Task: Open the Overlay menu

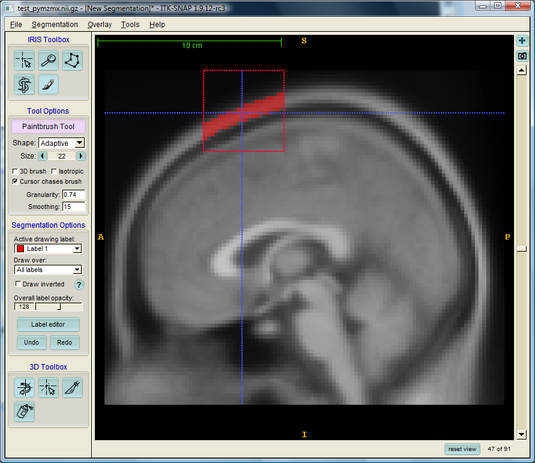Action: [x=100, y=25]
